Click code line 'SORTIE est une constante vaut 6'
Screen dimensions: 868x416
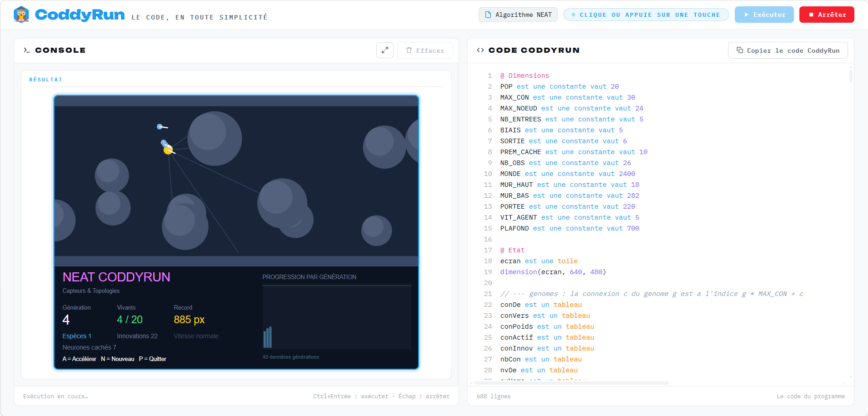click(564, 141)
